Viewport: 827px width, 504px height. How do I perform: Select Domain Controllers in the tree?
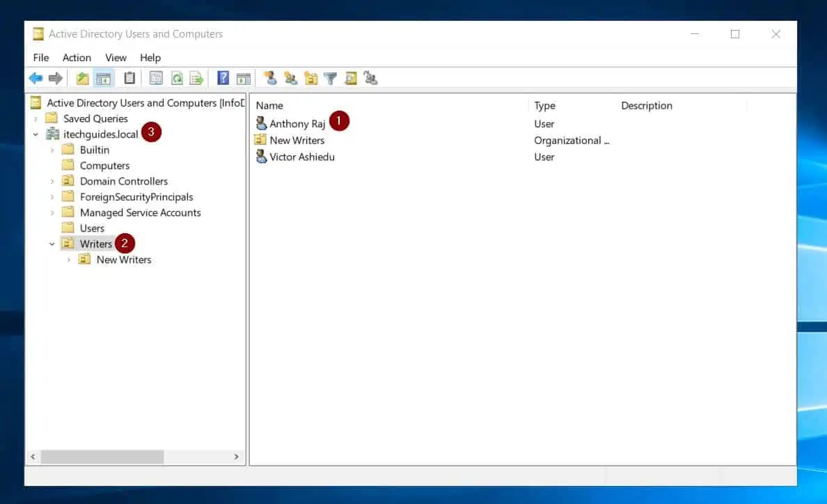pyautogui.click(x=123, y=182)
